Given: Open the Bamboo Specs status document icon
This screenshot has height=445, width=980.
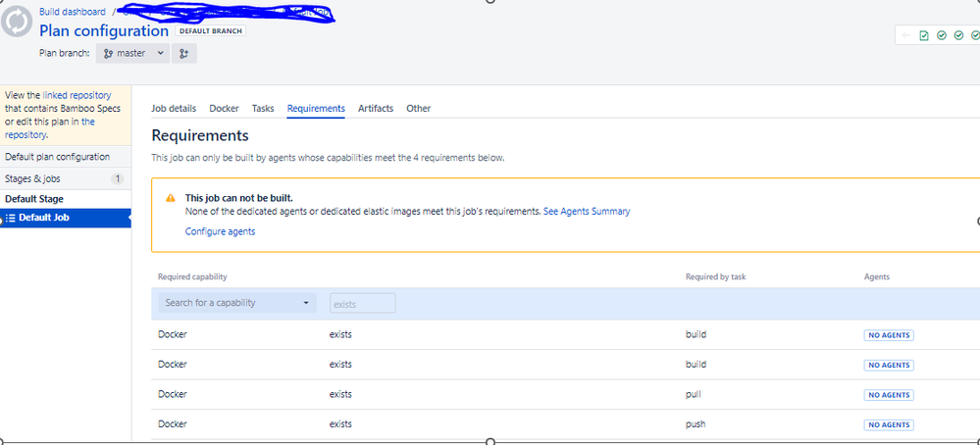Looking at the screenshot, I should pos(924,36).
